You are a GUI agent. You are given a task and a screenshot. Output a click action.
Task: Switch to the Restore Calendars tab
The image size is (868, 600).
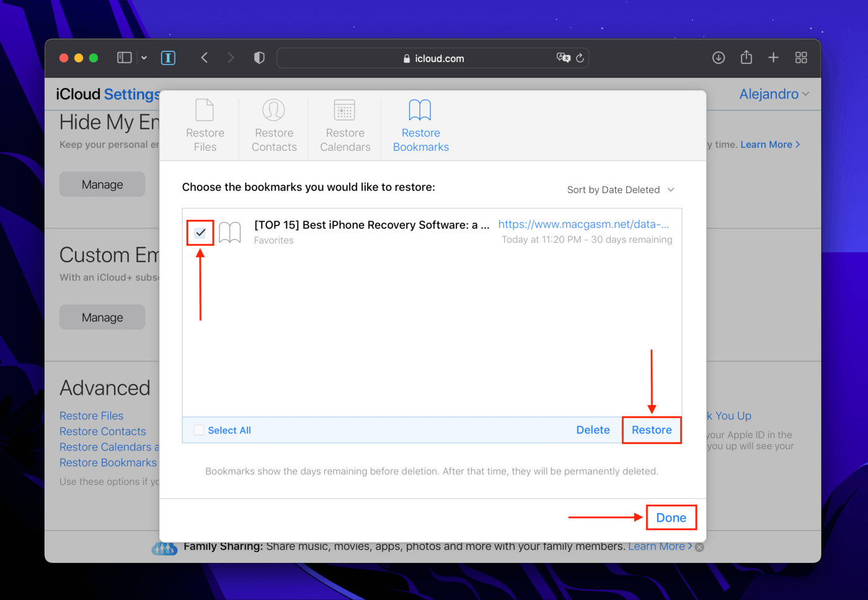point(345,126)
